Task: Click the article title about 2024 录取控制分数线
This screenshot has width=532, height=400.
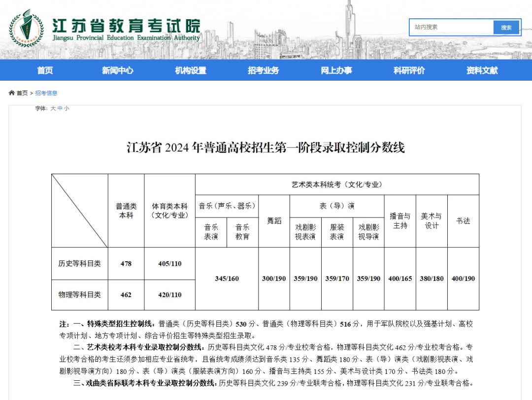Action: tap(266, 147)
